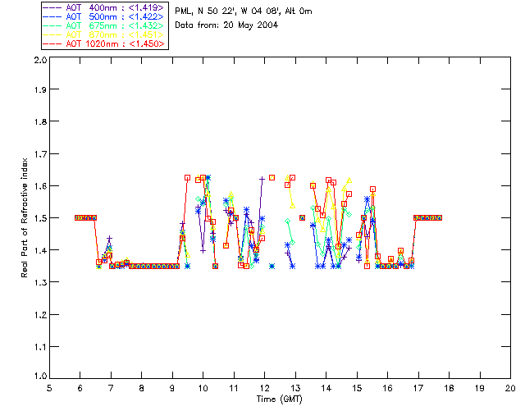
Task: Click the AOT 400nm legend entry
Action: click(x=104, y=7)
